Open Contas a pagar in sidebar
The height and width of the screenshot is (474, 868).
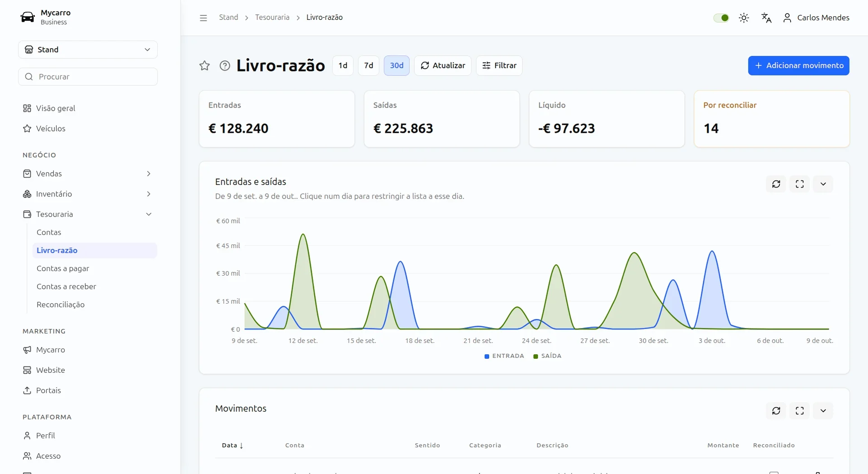pyautogui.click(x=63, y=268)
